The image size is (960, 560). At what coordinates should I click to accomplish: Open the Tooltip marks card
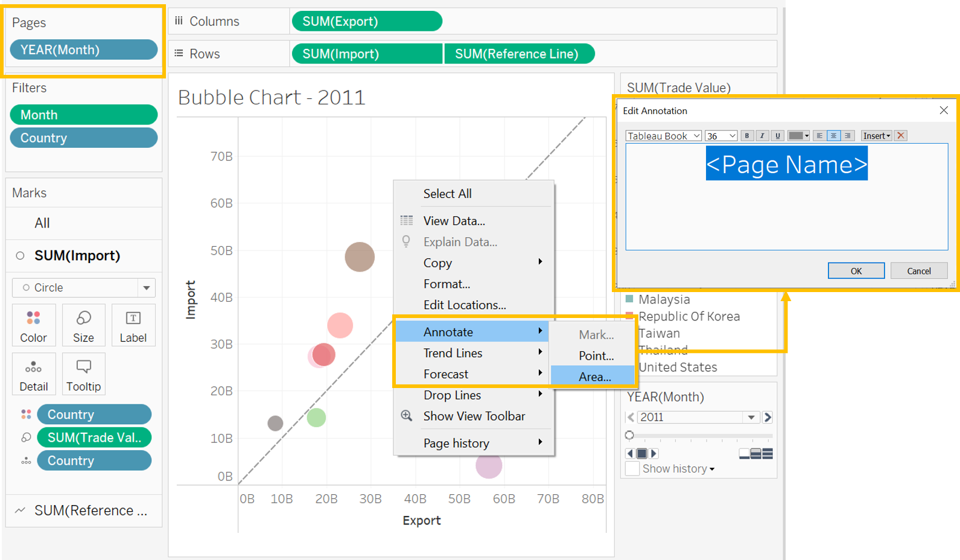click(x=83, y=375)
